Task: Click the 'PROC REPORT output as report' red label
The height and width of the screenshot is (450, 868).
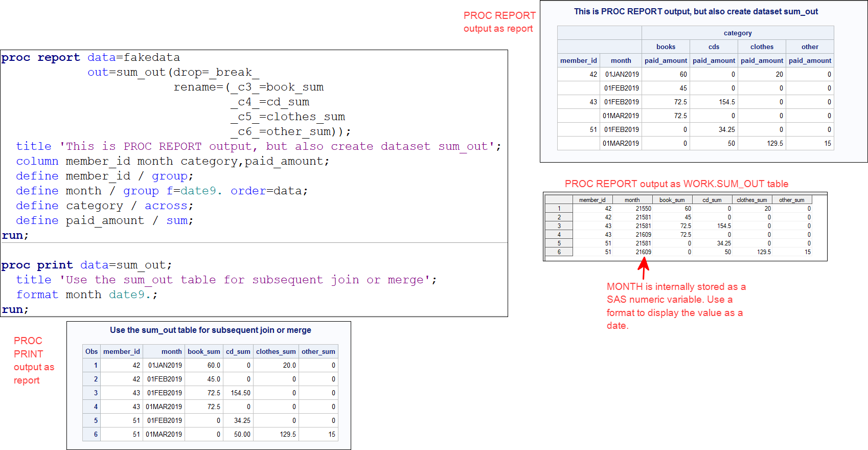Action: pyautogui.click(x=499, y=22)
